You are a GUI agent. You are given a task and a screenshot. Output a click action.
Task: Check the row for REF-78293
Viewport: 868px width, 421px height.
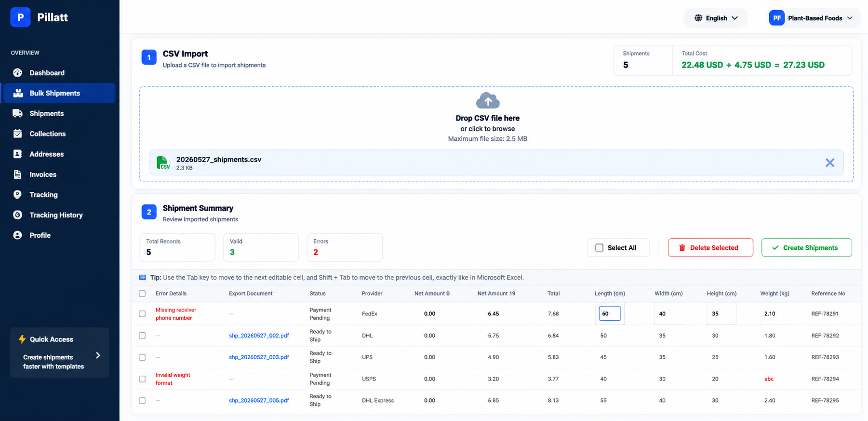tap(142, 357)
